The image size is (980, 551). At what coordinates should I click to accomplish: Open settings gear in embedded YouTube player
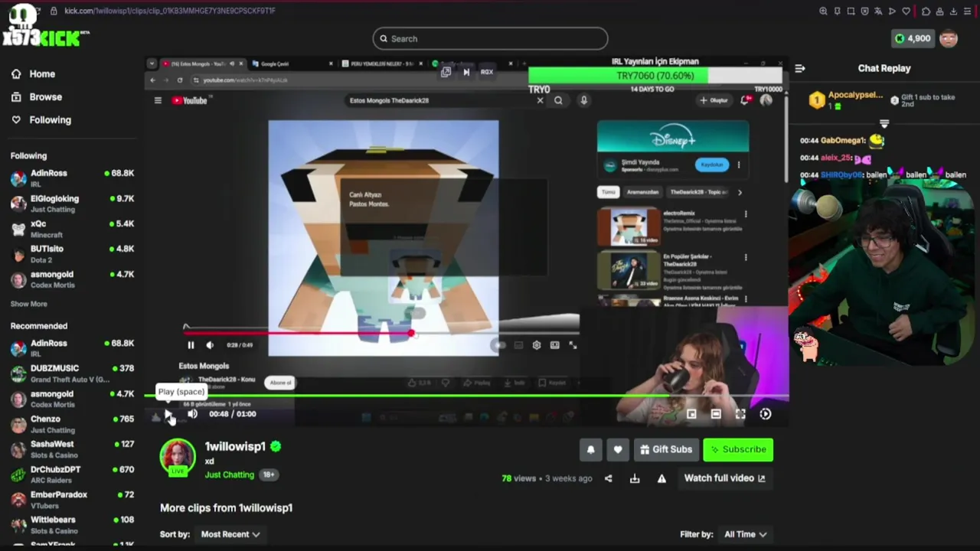536,345
